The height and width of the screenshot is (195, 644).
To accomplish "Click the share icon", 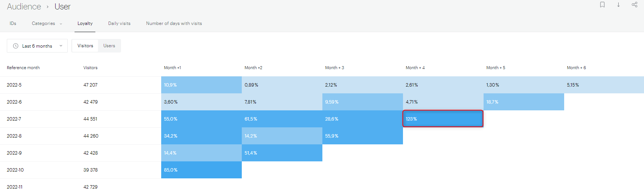I will pyautogui.click(x=635, y=5).
